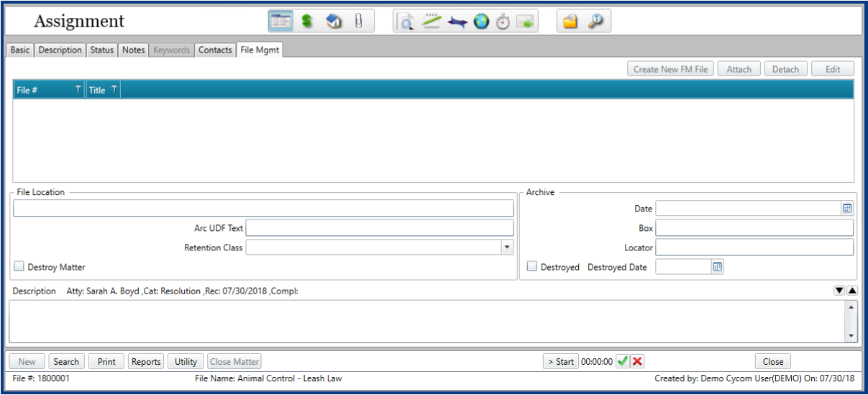This screenshot has height=395, width=868.
Task: Open the green dollar sign financials icon
Action: (307, 22)
